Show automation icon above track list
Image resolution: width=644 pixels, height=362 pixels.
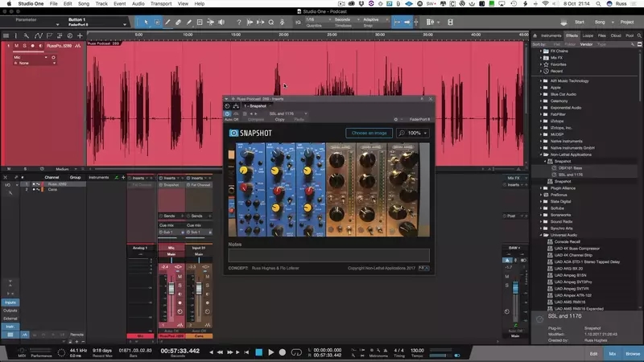coord(38,35)
